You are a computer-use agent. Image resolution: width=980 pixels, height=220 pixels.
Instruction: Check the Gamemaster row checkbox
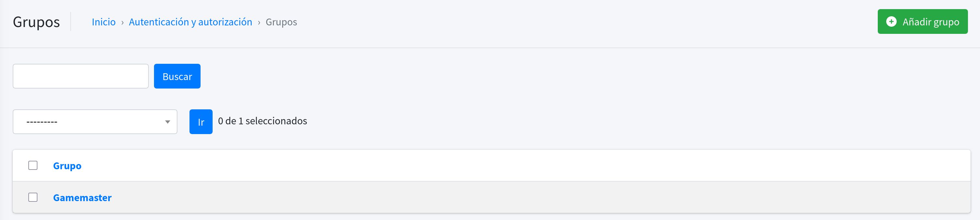click(33, 197)
